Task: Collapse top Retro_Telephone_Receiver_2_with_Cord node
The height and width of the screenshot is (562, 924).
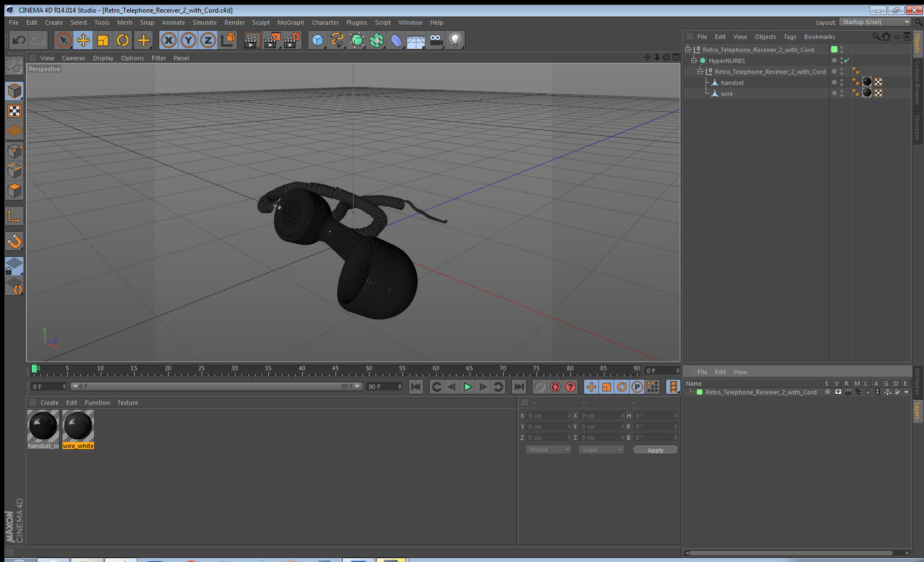Action: [x=688, y=50]
